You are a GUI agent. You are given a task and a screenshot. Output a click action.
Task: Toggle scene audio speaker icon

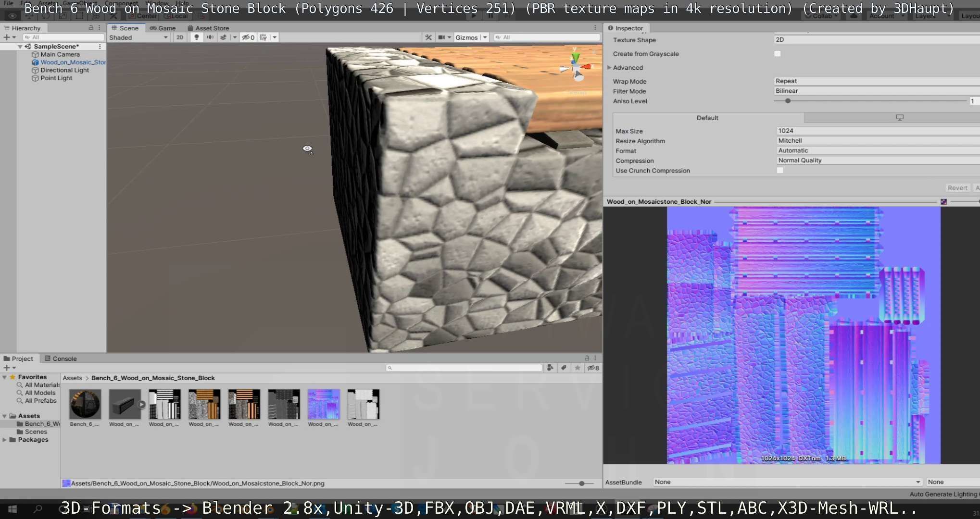[x=210, y=37]
